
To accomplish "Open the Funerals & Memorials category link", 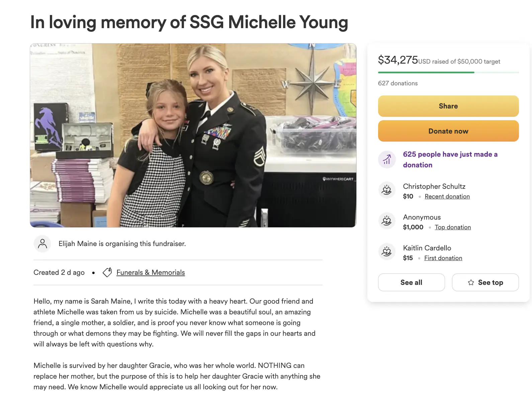I will pyautogui.click(x=151, y=272).
